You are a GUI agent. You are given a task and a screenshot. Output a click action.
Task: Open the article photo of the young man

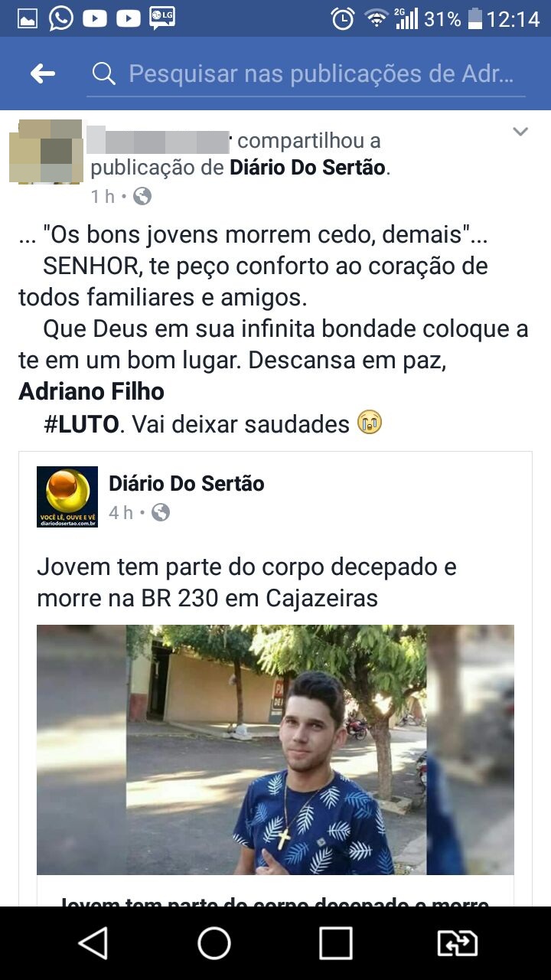(275, 750)
